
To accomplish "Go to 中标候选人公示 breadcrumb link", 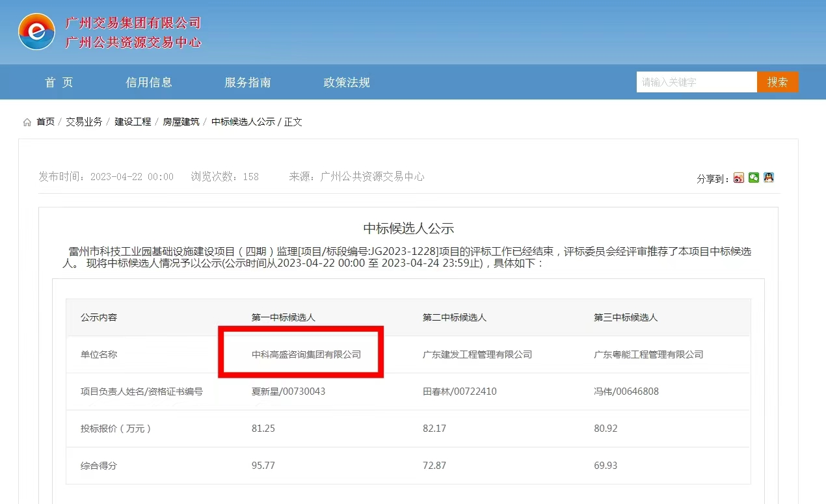I will point(243,122).
